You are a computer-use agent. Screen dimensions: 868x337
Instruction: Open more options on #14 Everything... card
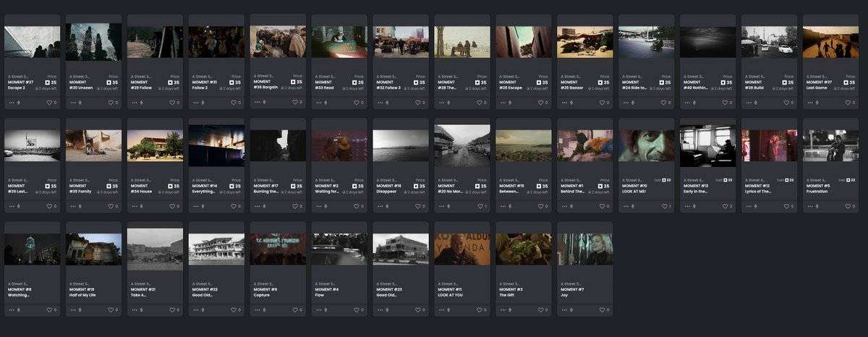(x=195, y=206)
